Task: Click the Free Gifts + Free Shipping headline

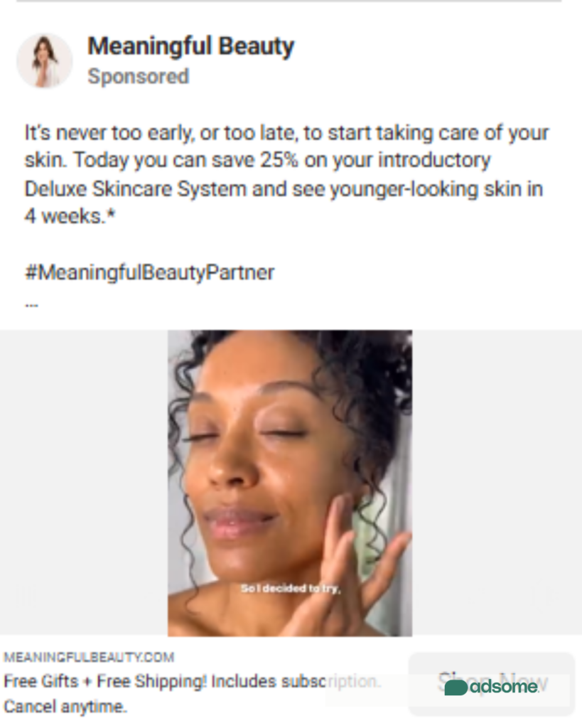Action: click(192, 682)
